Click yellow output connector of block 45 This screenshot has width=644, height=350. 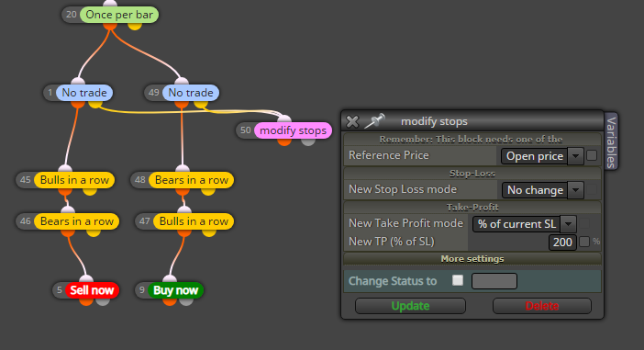pos(90,191)
